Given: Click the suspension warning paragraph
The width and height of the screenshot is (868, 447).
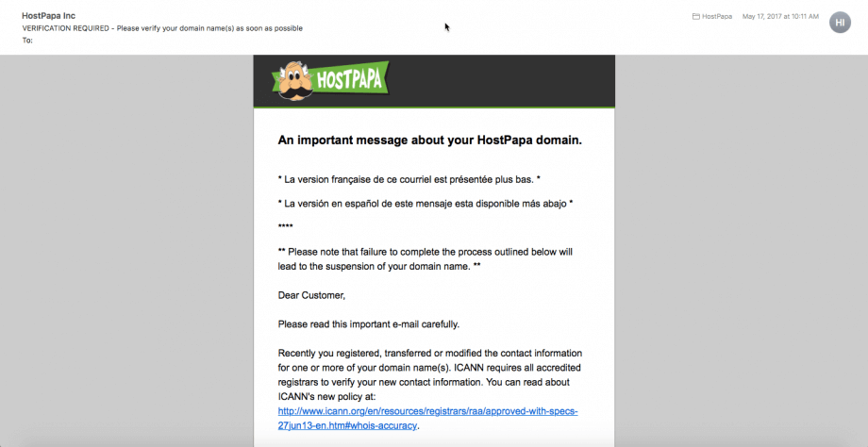Looking at the screenshot, I should pos(426,259).
